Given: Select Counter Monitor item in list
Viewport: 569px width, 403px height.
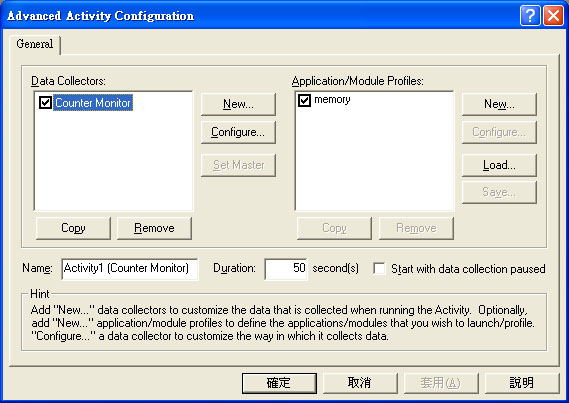Looking at the screenshot, I should tap(93, 103).
